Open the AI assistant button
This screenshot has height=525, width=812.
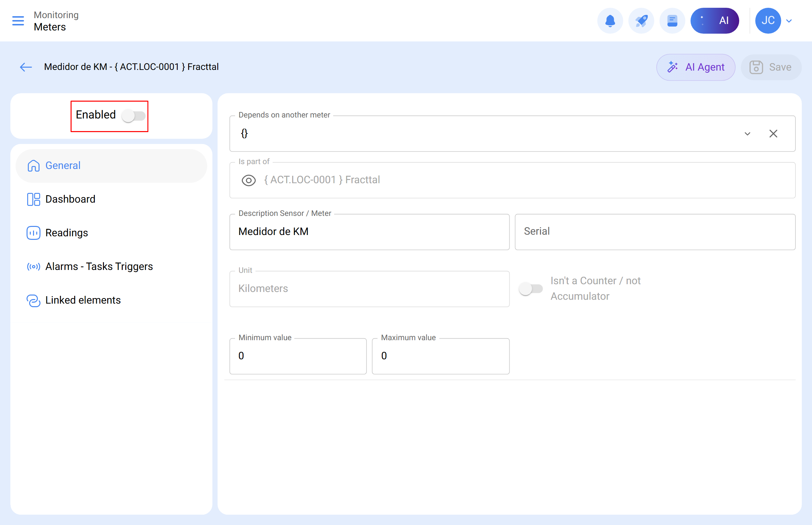(715, 20)
